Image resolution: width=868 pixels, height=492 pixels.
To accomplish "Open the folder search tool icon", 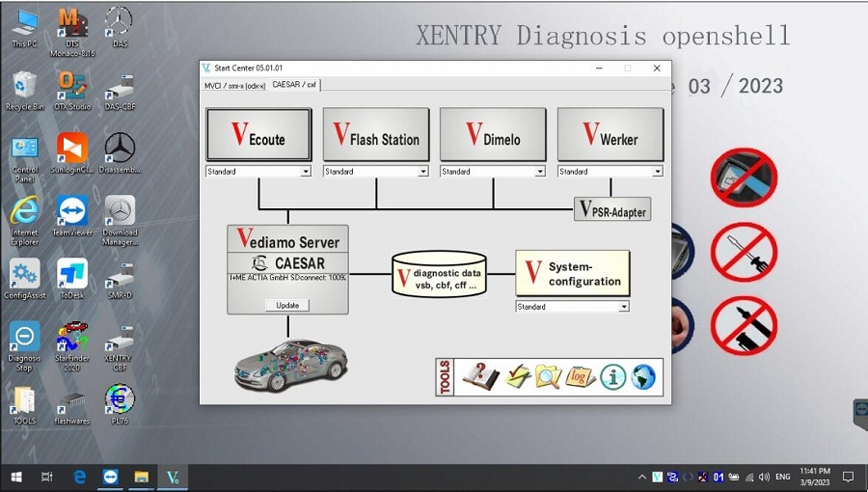I will 548,377.
